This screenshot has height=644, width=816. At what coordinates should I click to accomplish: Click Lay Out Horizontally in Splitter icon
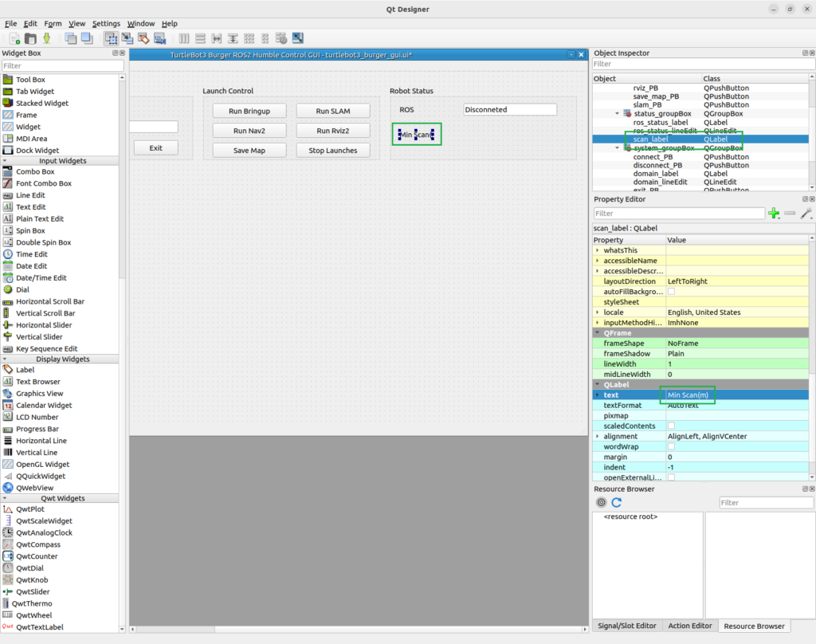(217, 38)
